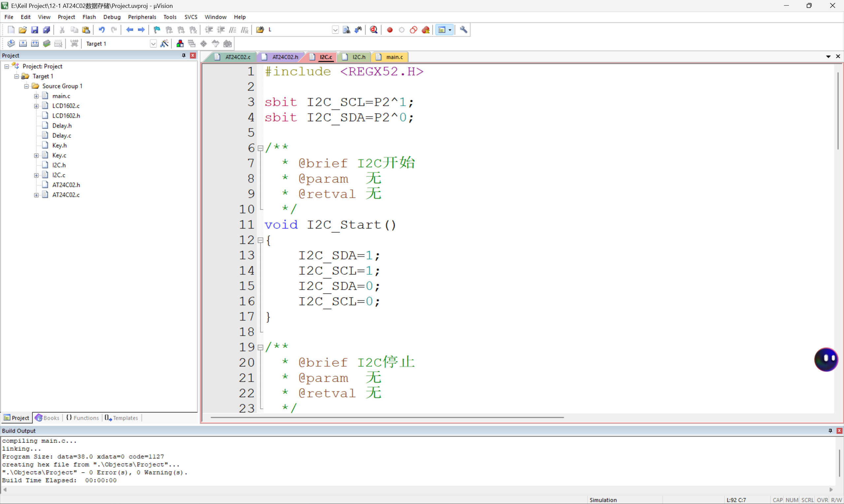Select AT24C02.h in the project tree
Viewport: 844px width, 504px height.
66,185
